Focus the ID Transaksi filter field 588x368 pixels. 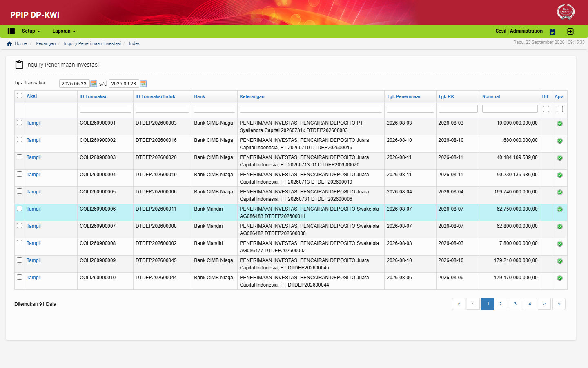105,109
